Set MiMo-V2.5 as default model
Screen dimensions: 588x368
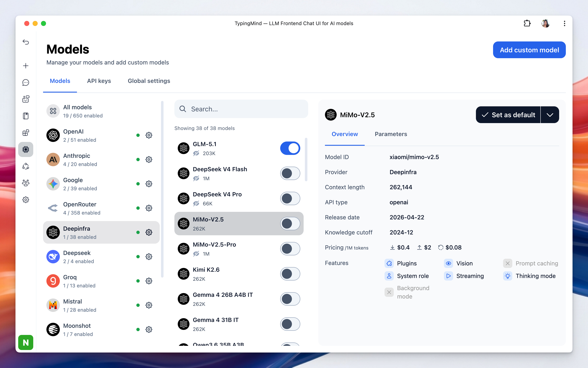[508, 115]
